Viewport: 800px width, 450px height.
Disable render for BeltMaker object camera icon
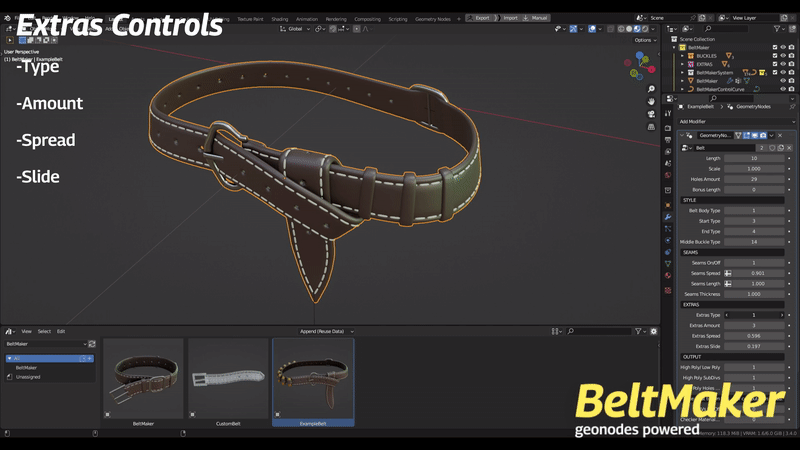click(791, 81)
